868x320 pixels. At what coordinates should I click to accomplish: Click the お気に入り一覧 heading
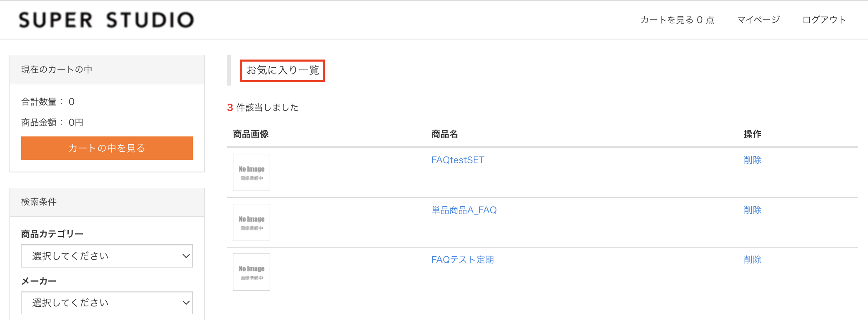coord(283,70)
